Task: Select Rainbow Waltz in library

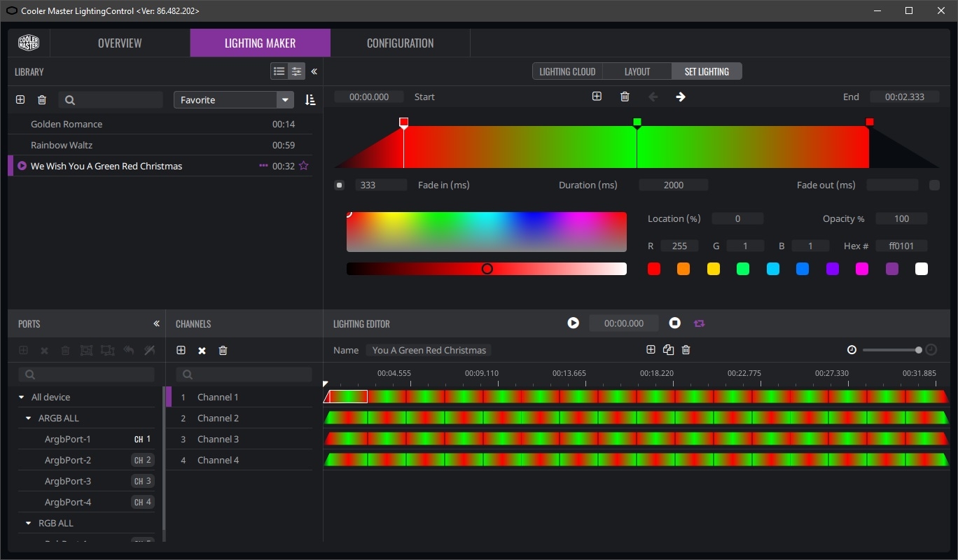Action: pyautogui.click(x=62, y=145)
